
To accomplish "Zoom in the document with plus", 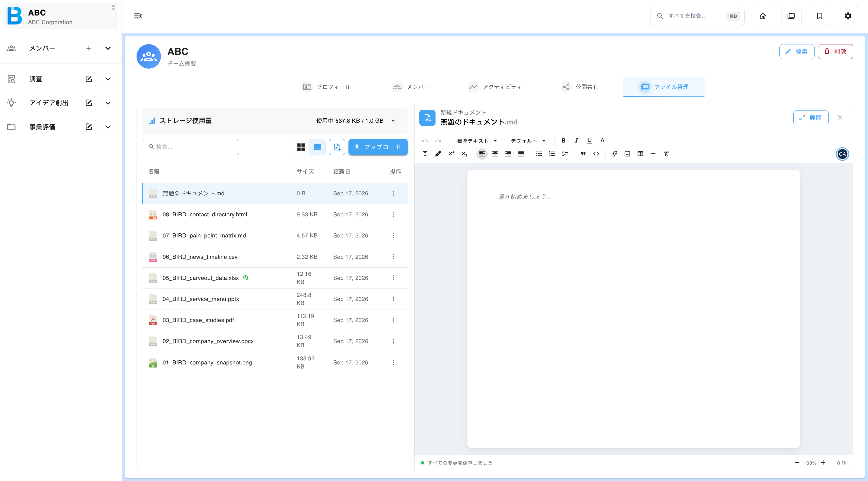I will tap(823, 463).
